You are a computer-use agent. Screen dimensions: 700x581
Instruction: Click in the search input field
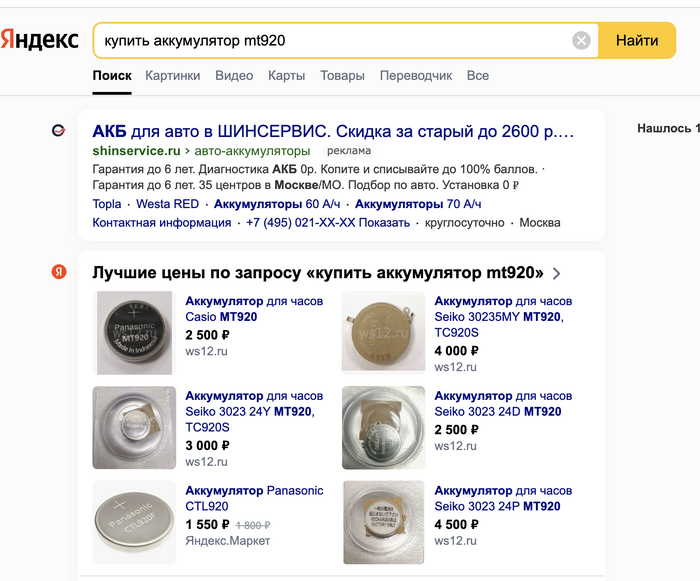[x=330, y=41]
